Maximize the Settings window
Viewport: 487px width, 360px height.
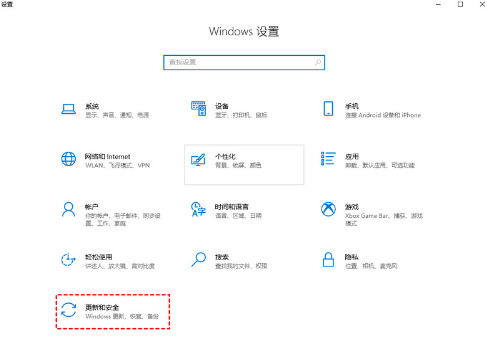[460, 4]
